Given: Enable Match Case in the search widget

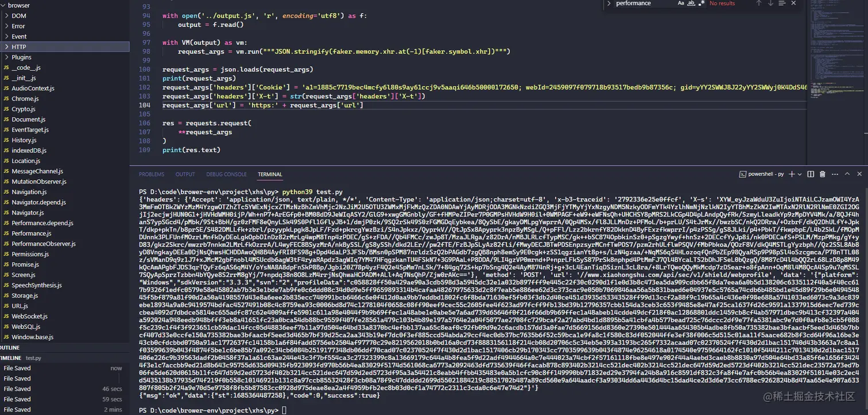Looking at the screenshot, I should coord(680,3).
